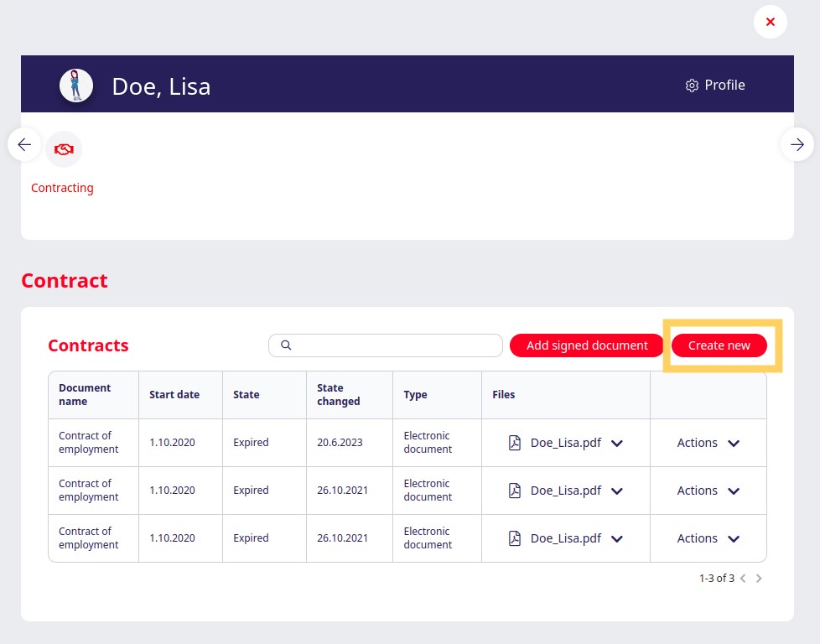Click the Contracts section heading

(x=88, y=345)
